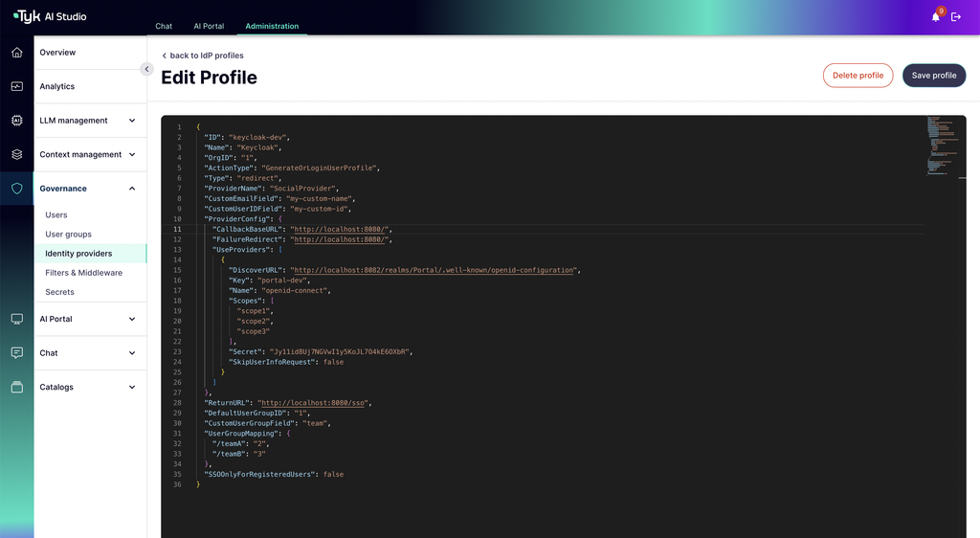Click the speech bubble Chat icon in rail
Screen dimensions: 980x538
(x=16, y=352)
